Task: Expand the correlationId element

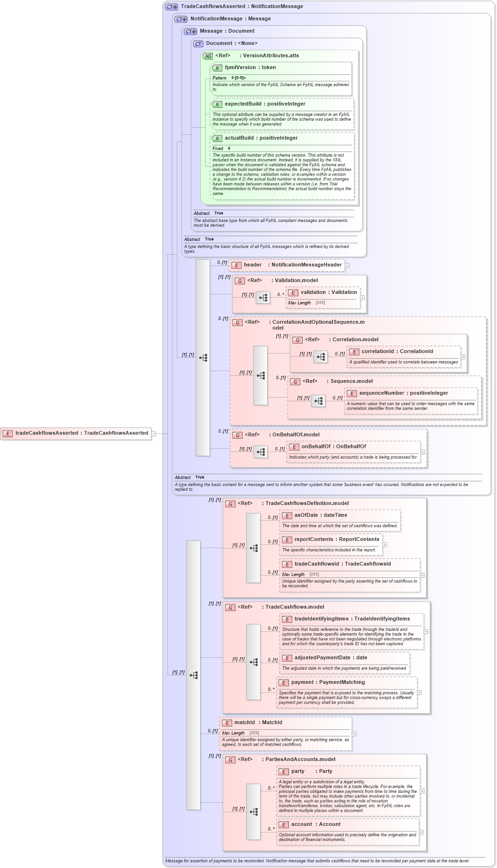Action: (x=463, y=357)
